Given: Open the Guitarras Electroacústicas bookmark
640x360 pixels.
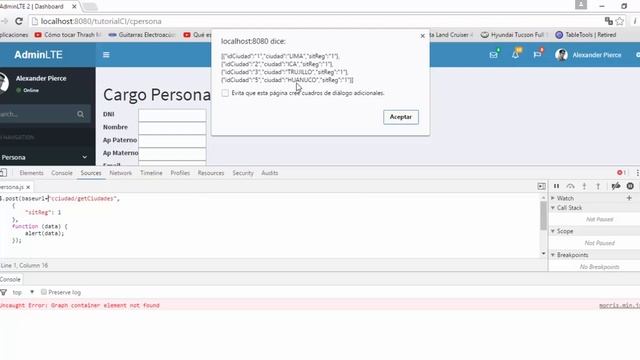Looking at the screenshot, I should pyautogui.click(x=142, y=35).
